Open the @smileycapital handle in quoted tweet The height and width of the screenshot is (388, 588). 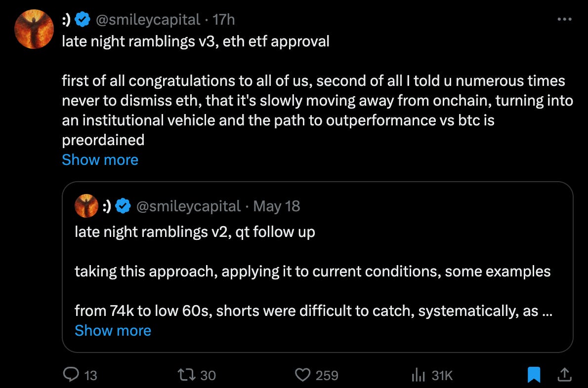pos(188,206)
